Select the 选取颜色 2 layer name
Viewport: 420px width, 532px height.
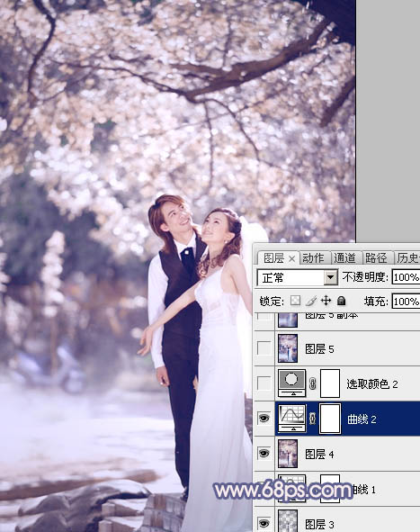(372, 384)
